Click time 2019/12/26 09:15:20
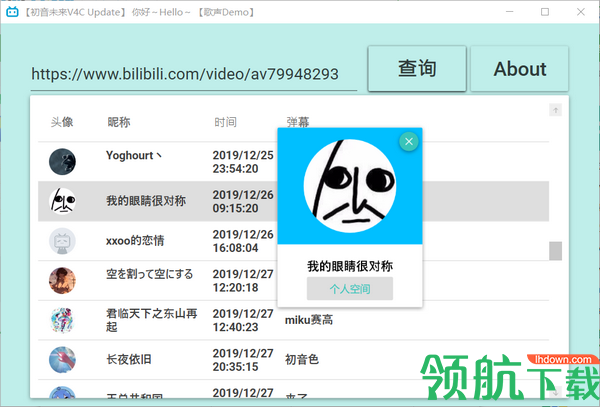The width and height of the screenshot is (600, 407). [x=243, y=202]
